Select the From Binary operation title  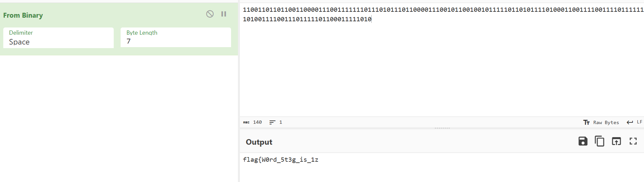(x=23, y=15)
